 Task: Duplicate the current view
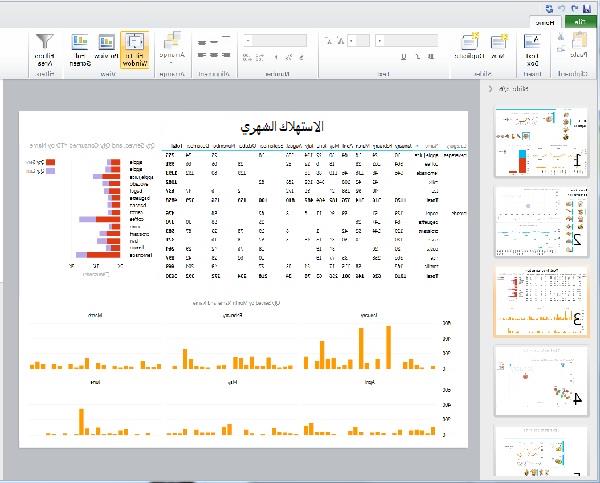(470, 46)
